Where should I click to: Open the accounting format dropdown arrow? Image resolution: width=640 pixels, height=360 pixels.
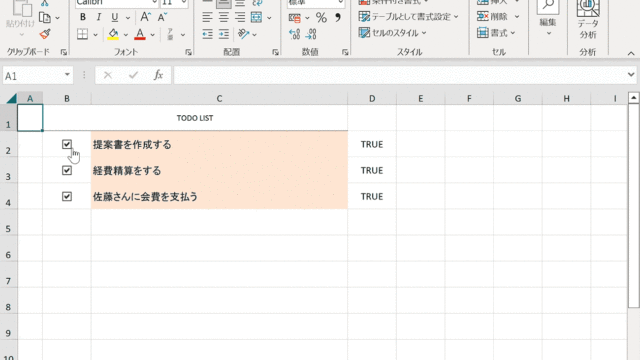(307, 18)
